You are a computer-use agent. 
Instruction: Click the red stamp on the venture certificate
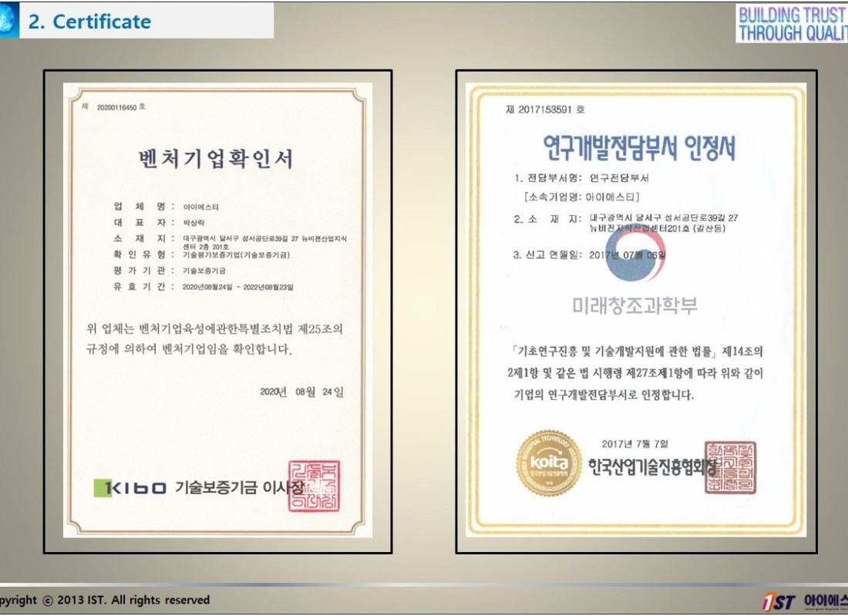(315, 486)
